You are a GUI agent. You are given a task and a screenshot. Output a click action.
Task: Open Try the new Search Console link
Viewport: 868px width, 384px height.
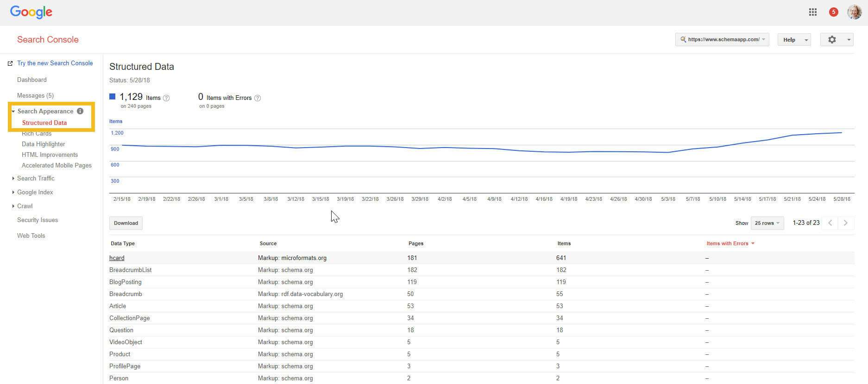pos(55,63)
